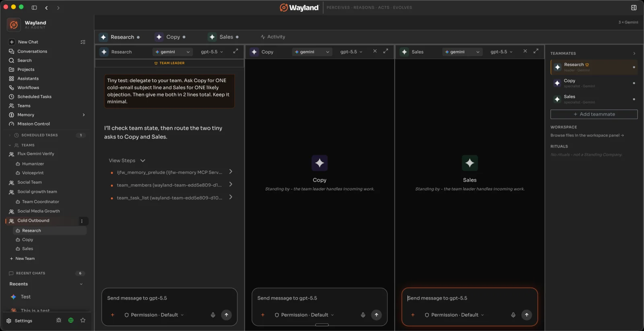Expand the Copy pane to fullscreen

(386, 51)
